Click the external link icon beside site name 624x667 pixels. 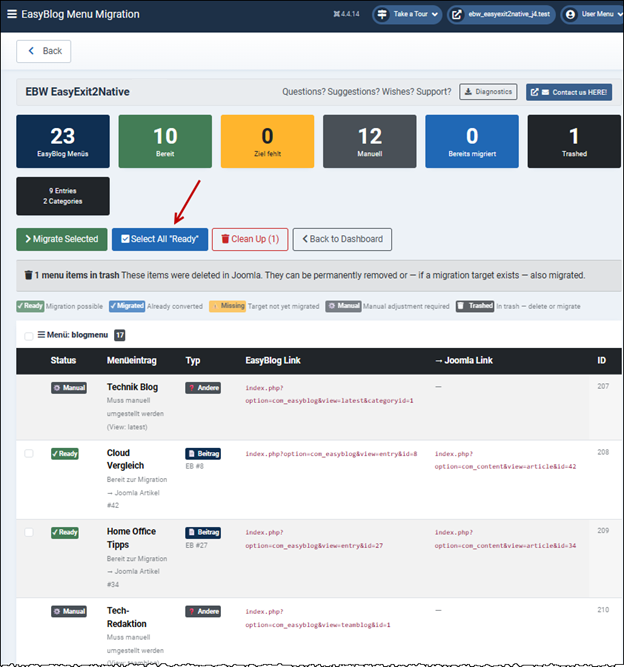coord(456,14)
